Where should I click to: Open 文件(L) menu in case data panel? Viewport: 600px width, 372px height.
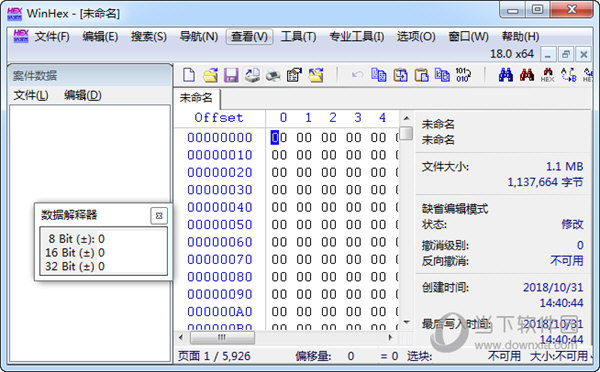click(31, 95)
